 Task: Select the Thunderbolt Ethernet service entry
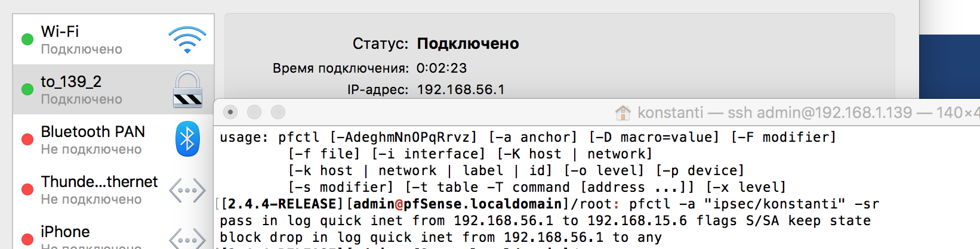pyautogui.click(x=113, y=189)
